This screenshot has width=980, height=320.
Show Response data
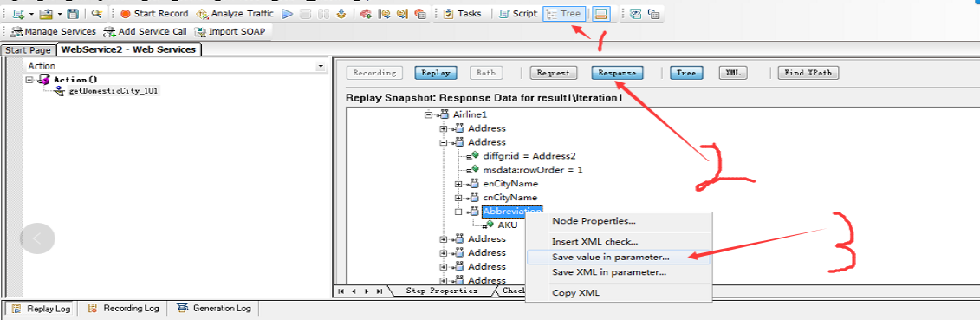point(617,73)
